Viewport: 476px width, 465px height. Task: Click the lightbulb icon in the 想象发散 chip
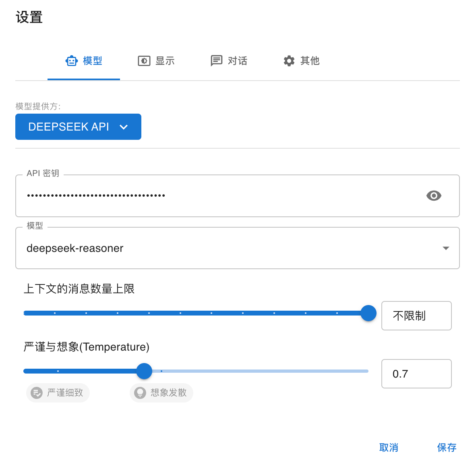140,392
